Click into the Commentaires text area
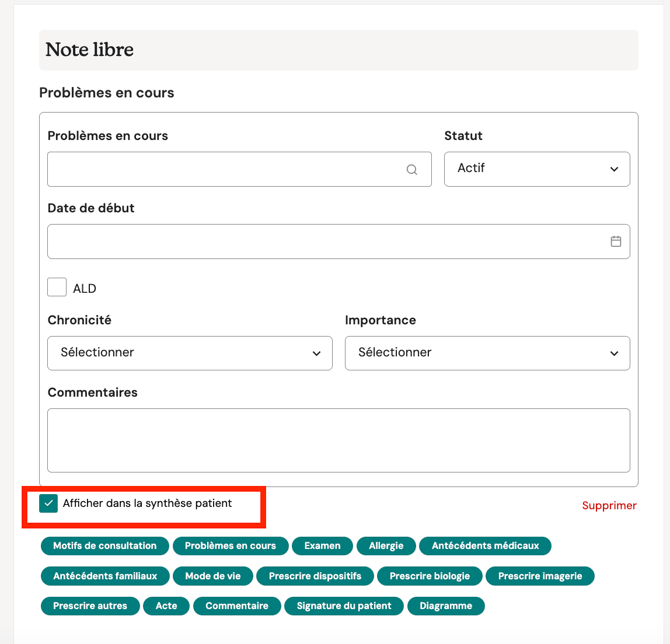This screenshot has height=644, width=670. pos(338,440)
